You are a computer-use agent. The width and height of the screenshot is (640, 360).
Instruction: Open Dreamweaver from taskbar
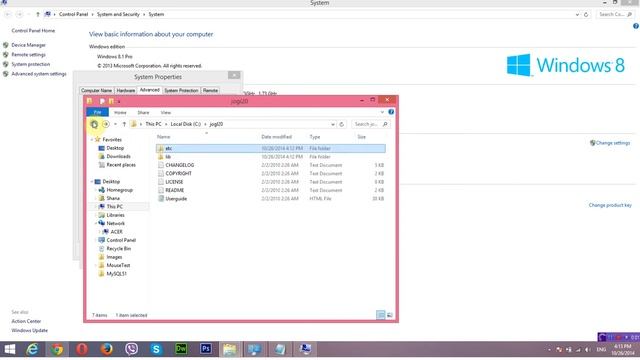[x=181, y=349]
